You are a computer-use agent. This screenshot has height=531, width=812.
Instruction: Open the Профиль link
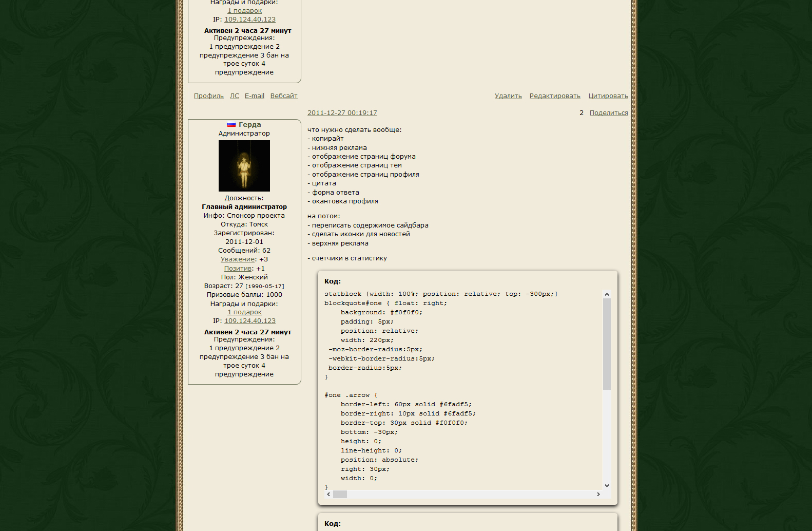(208, 96)
